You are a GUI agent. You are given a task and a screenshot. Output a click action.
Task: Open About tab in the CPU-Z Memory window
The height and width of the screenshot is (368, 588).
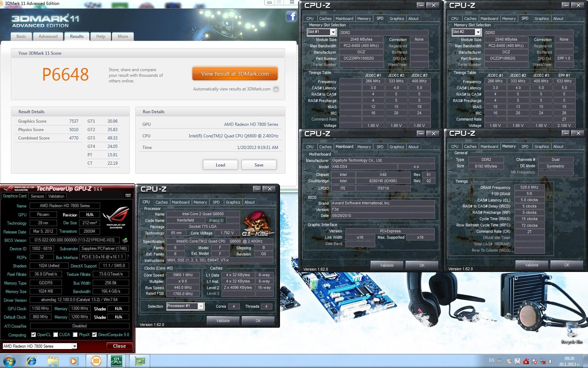point(558,146)
